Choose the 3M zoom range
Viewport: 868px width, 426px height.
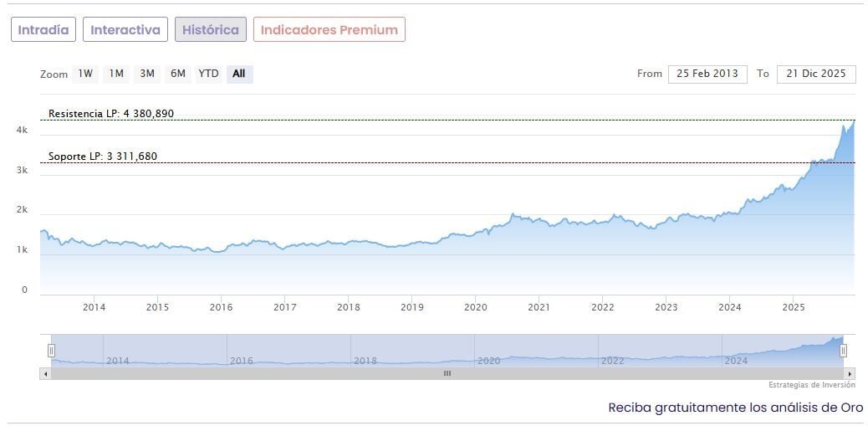click(x=147, y=74)
